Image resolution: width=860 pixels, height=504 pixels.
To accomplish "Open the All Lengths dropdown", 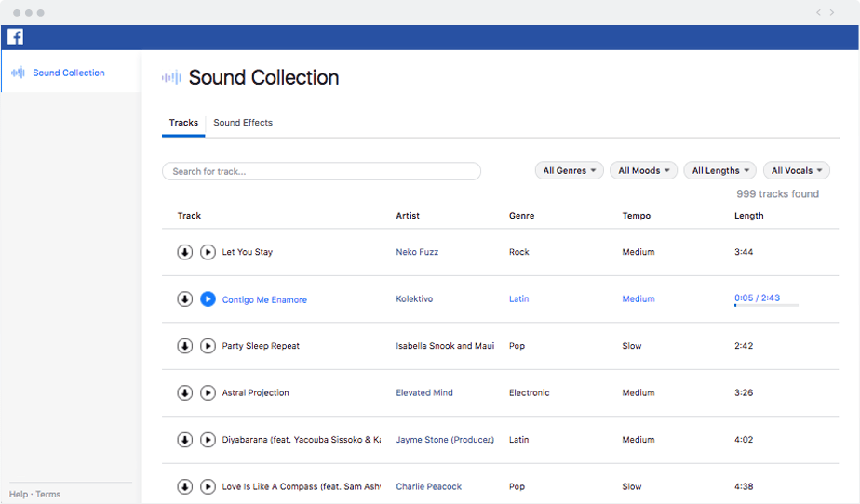I will pos(720,170).
